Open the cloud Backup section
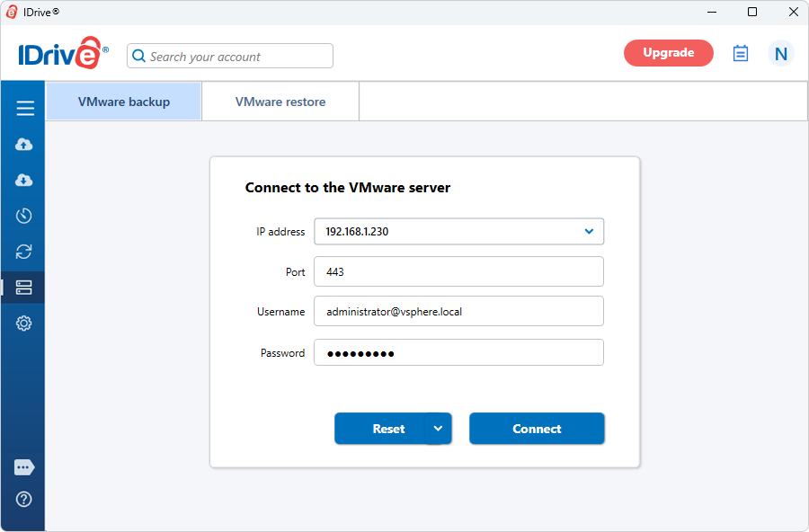The height and width of the screenshot is (532, 809). [24, 145]
